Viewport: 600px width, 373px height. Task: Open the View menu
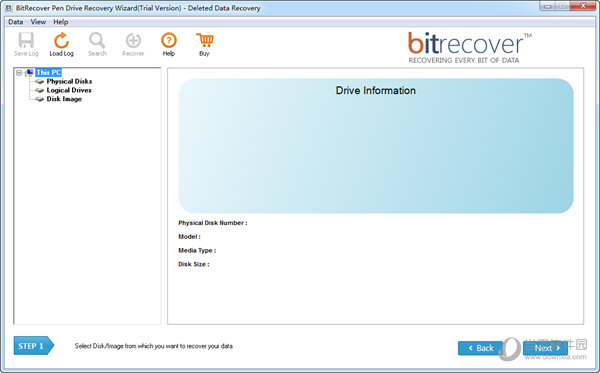pos(38,22)
